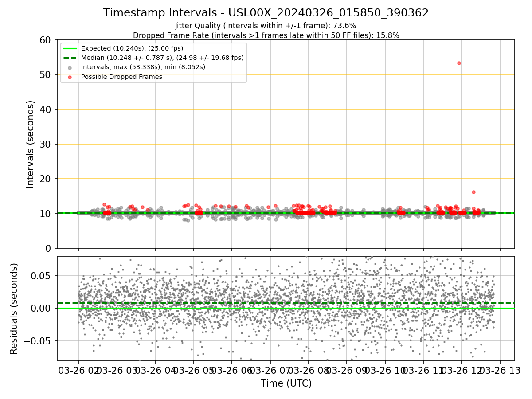Click x-axis tick label '03-26 12'
This screenshot has height=399, width=532.
461,370
